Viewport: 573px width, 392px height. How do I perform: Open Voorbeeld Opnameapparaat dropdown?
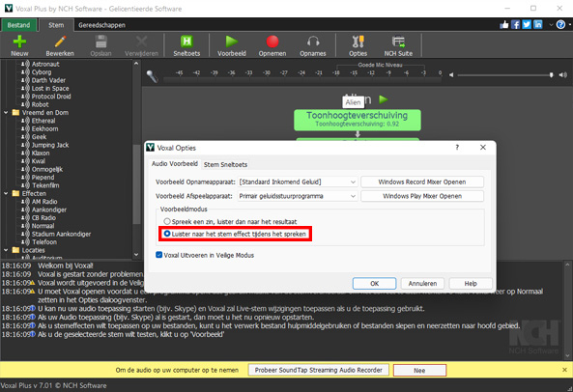298,182
